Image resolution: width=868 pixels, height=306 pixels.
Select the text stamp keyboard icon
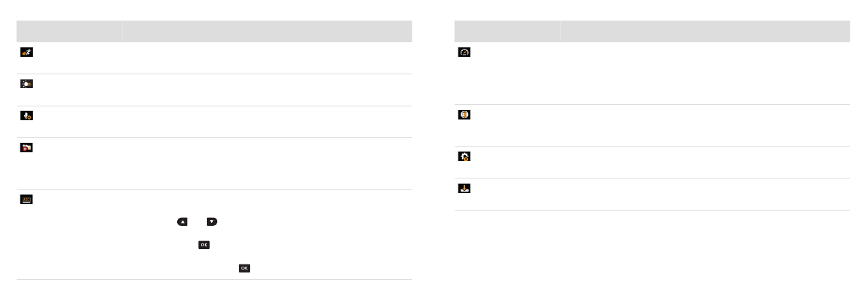(x=26, y=199)
